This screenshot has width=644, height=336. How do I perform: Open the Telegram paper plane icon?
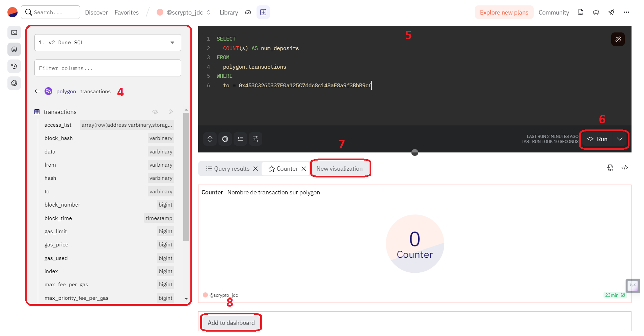611,13
